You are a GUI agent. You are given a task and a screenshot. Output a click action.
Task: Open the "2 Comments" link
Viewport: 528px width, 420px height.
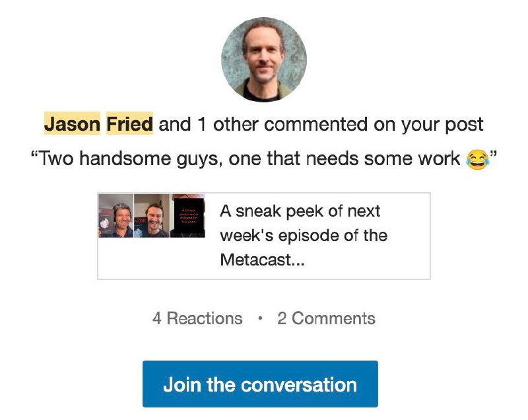(x=326, y=318)
